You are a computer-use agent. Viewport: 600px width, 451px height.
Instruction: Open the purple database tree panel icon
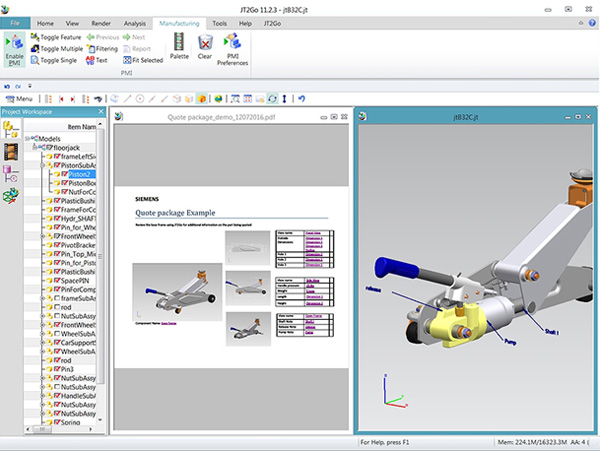pyautogui.click(x=11, y=174)
